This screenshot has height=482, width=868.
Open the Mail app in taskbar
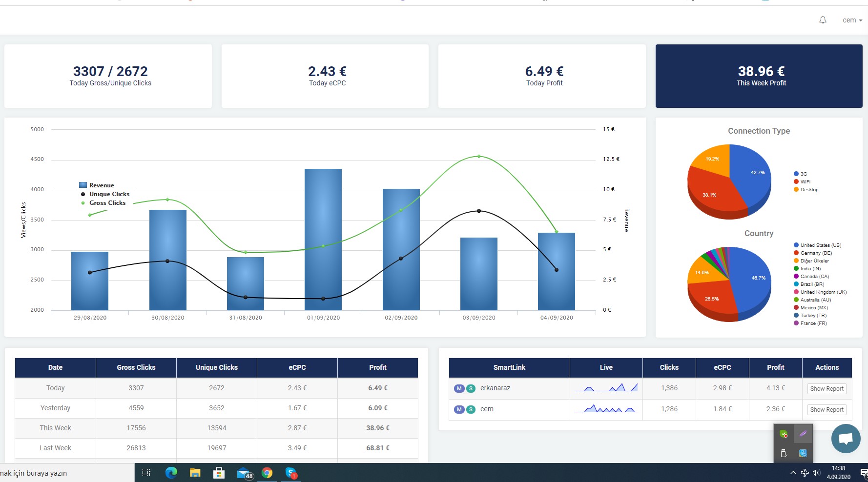(245, 473)
